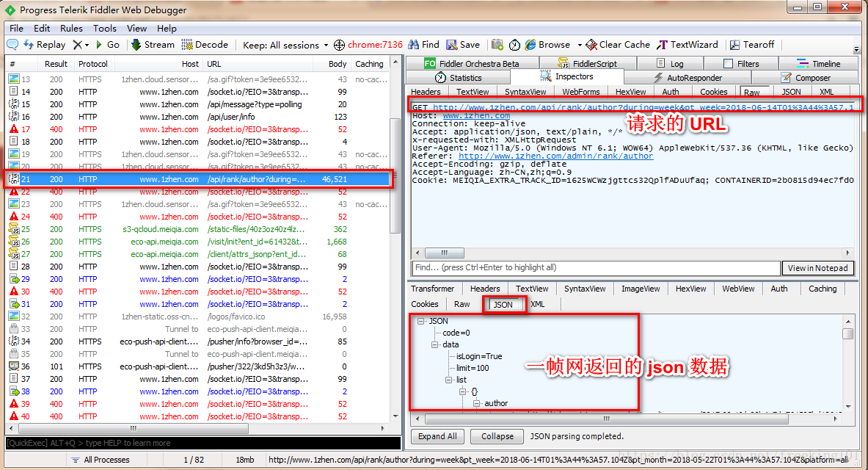Click the Find text input field
868x470 pixels.
click(596, 268)
